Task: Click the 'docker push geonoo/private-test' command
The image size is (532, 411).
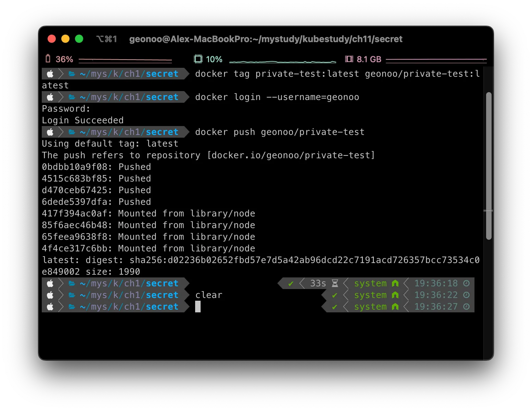Action: [x=280, y=132]
